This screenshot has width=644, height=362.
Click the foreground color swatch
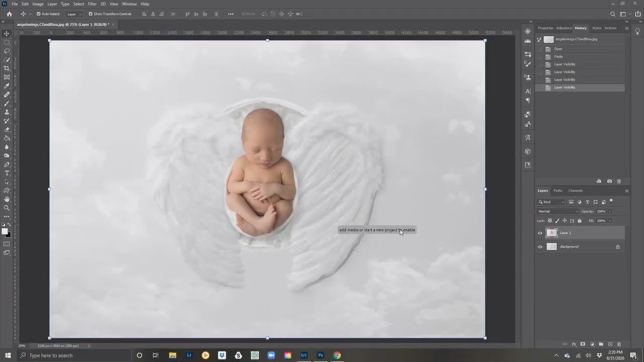pos(5,230)
